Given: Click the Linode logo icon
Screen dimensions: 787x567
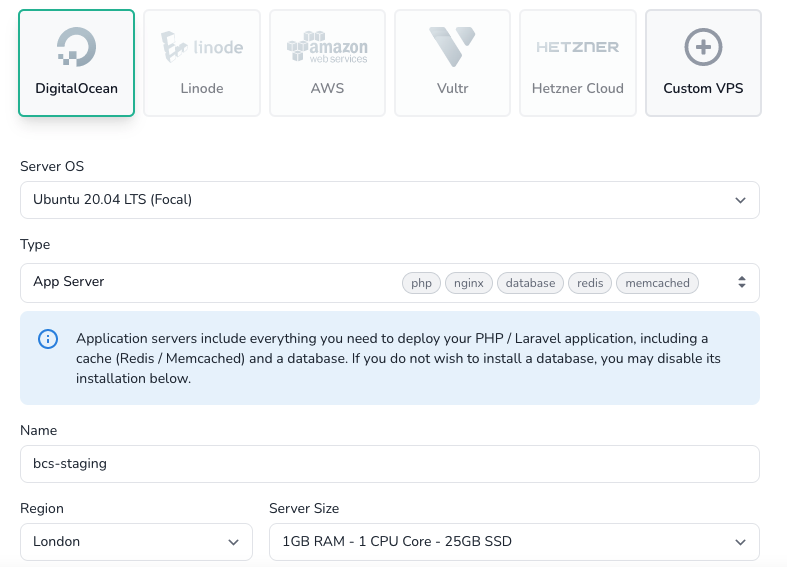Looking at the screenshot, I should click(x=202, y=47).
